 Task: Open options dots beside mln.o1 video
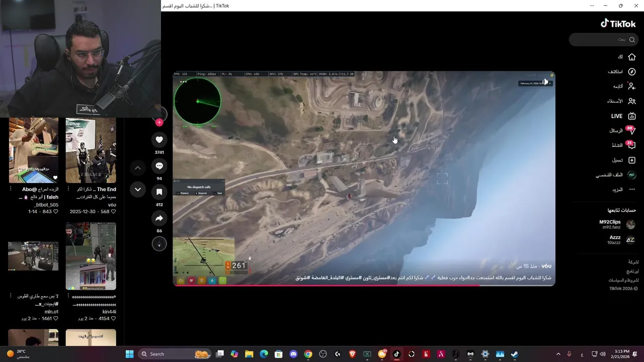coord(11,296)
